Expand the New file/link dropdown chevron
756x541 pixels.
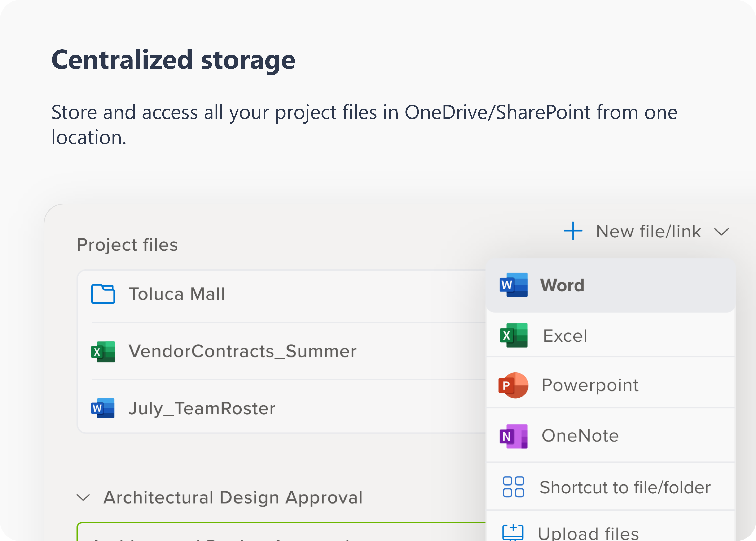(722, 232)
